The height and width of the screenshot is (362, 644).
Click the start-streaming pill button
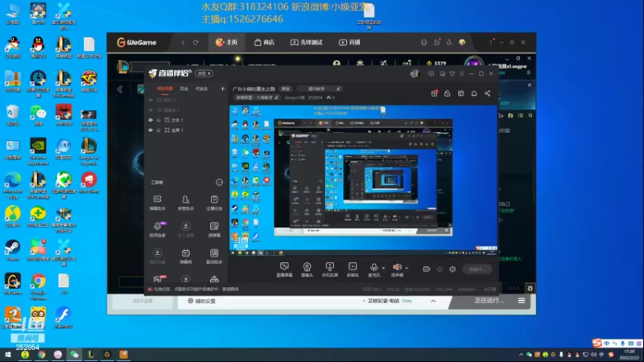pyautogui.click(x=477, y=269)
